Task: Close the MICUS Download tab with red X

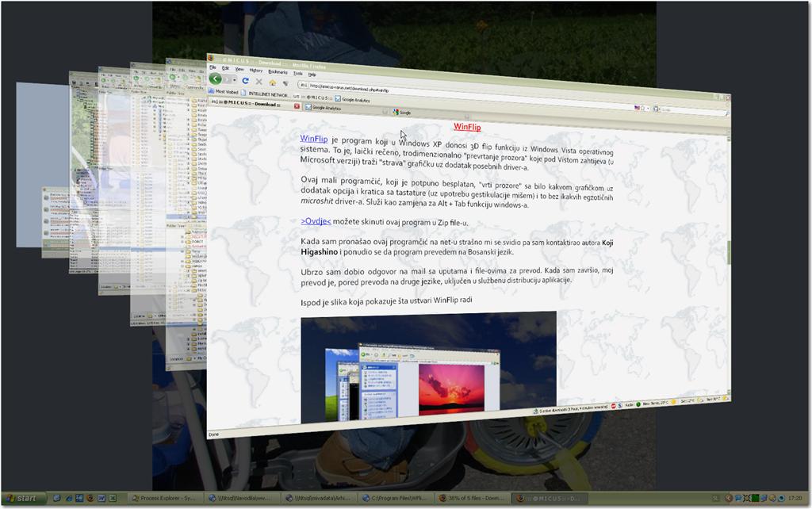Action: point(297,105)
